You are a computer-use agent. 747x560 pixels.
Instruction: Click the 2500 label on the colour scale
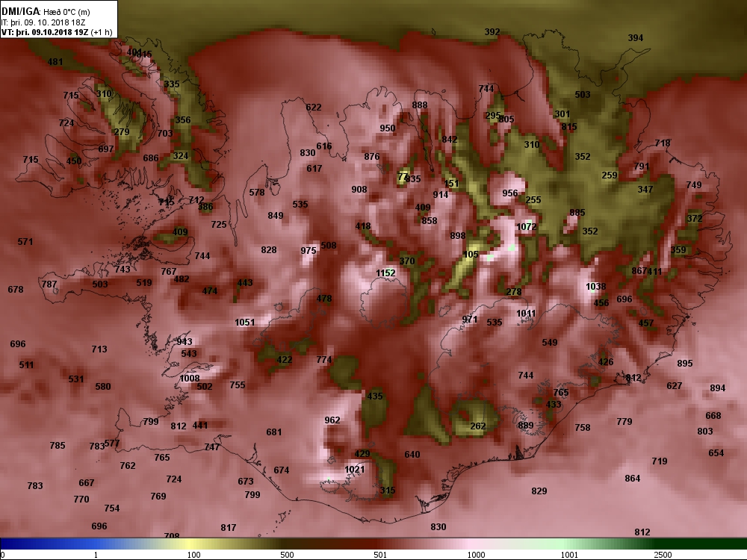coord(663,555)
